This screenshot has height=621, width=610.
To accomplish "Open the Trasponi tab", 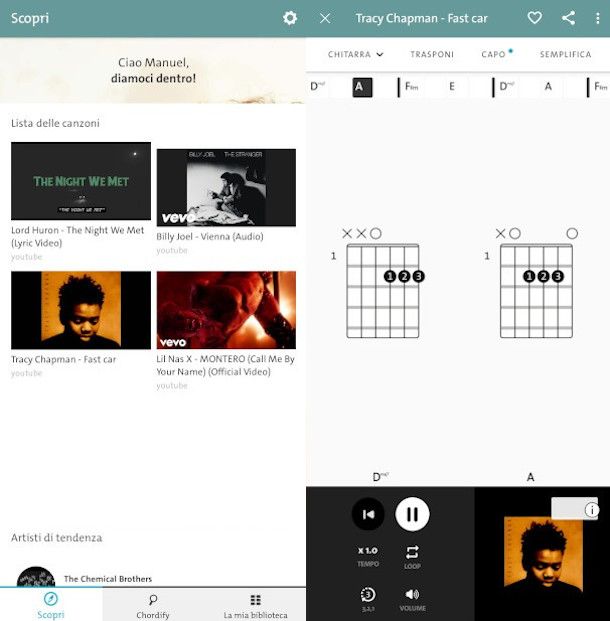I will click(x=432, y=54).
